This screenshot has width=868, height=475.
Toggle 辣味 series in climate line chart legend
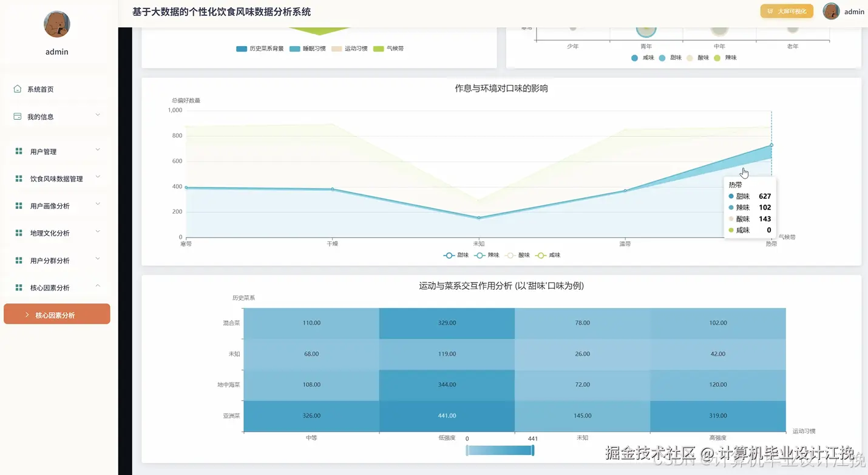(x=487, y=255)
